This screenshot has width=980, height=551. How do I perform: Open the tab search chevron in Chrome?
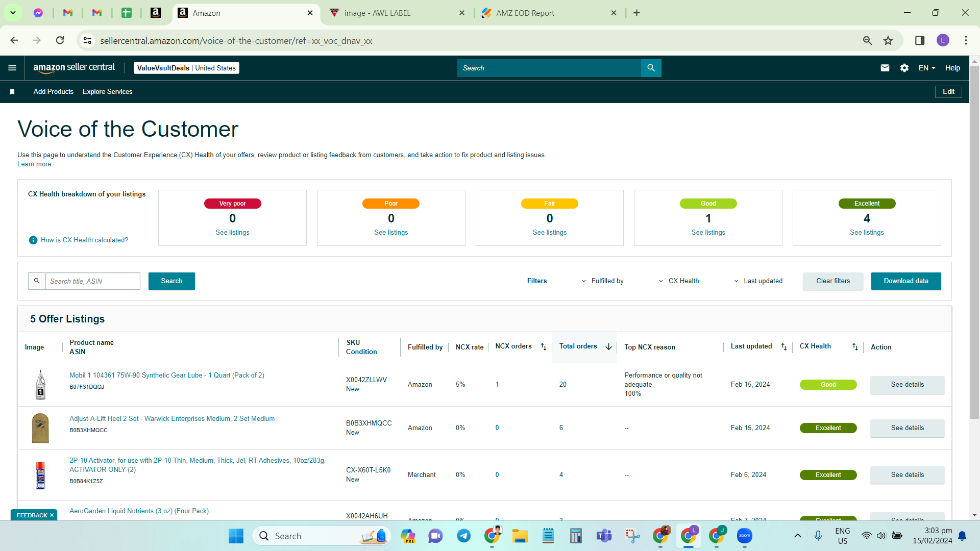point(13,13)
